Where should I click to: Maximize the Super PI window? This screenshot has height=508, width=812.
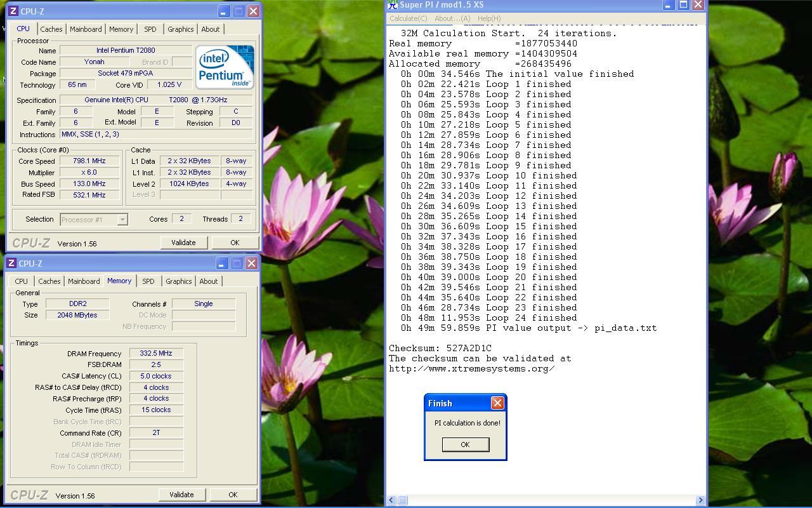[x=683, y=5]
